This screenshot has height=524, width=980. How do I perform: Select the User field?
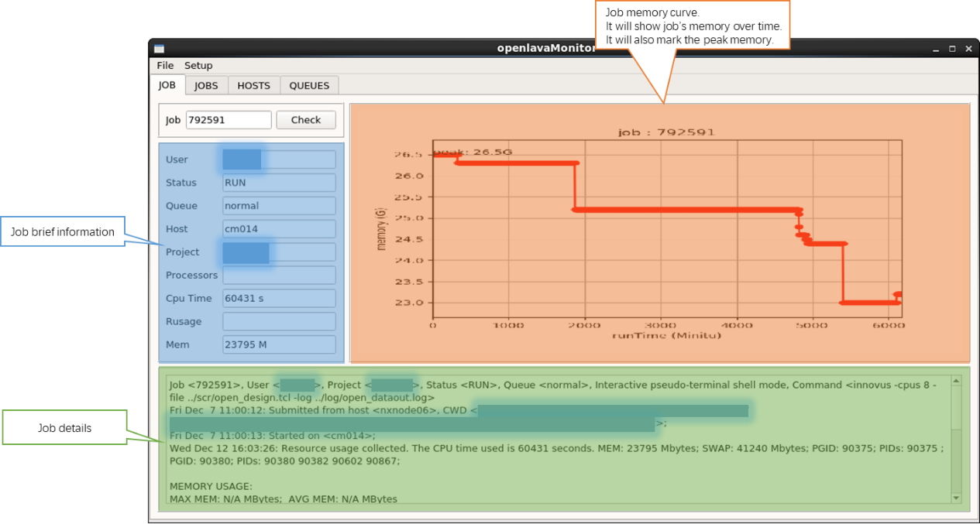(x=279, y=159)
